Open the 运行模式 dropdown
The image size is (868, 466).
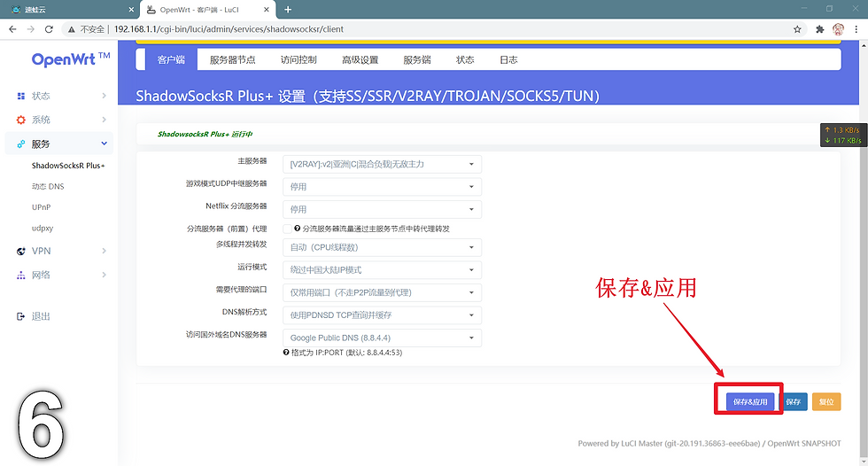tap(382, 270)
